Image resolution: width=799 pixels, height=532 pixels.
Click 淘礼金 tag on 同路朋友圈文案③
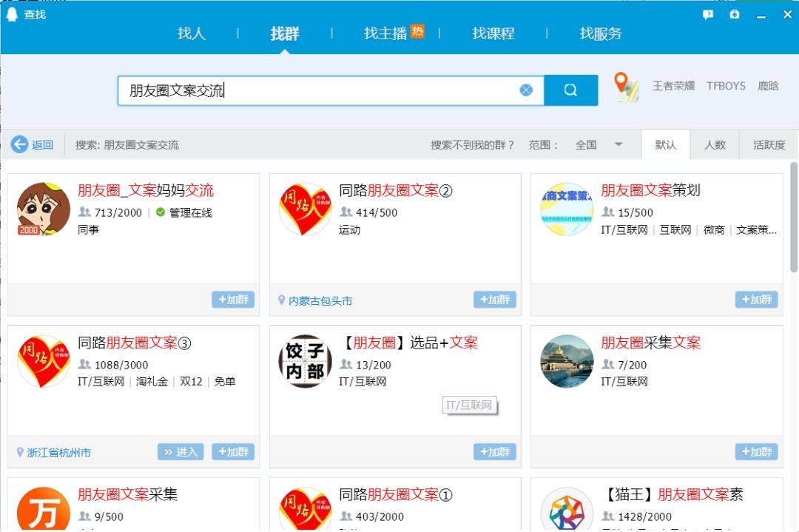click(152, 381)
